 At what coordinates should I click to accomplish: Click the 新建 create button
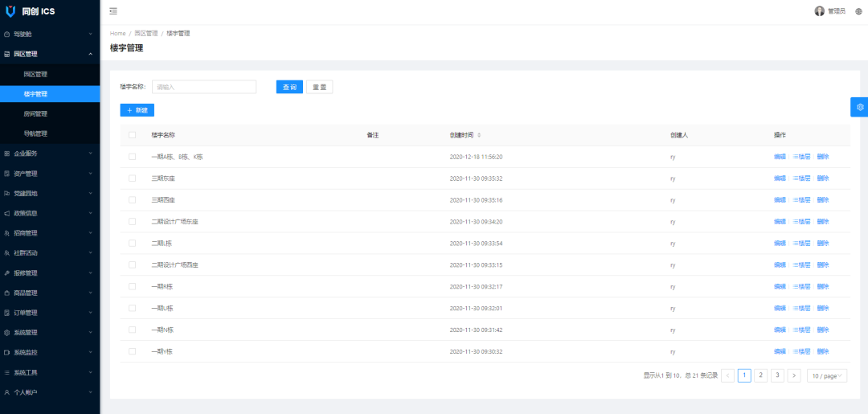[137, 110]
